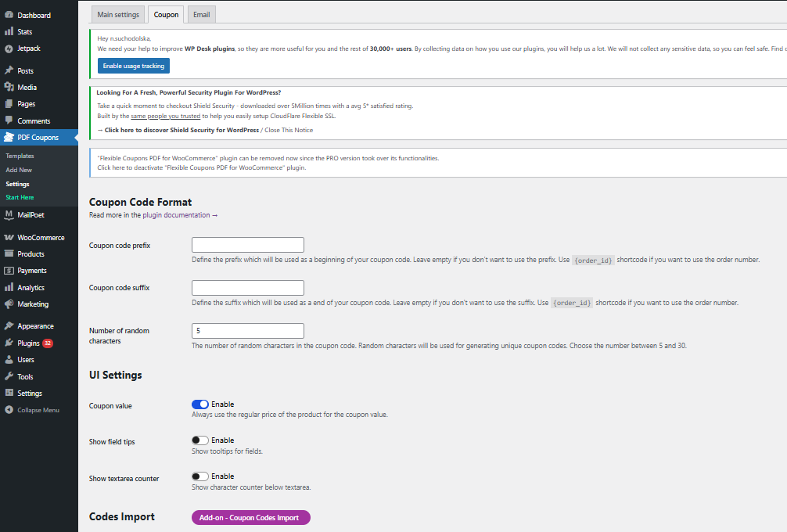787x532 pixels.
Task: Click the Enable usage tracking button
Action: point(133,66)
